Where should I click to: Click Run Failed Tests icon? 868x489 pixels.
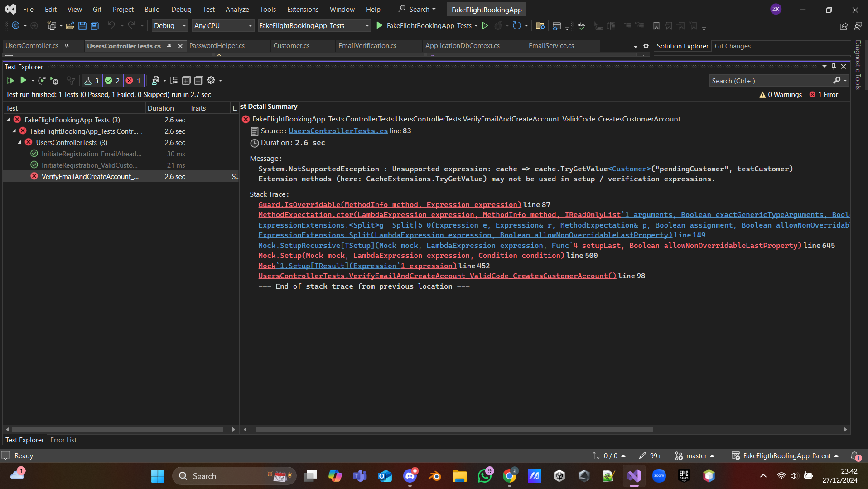click(54, 81)
